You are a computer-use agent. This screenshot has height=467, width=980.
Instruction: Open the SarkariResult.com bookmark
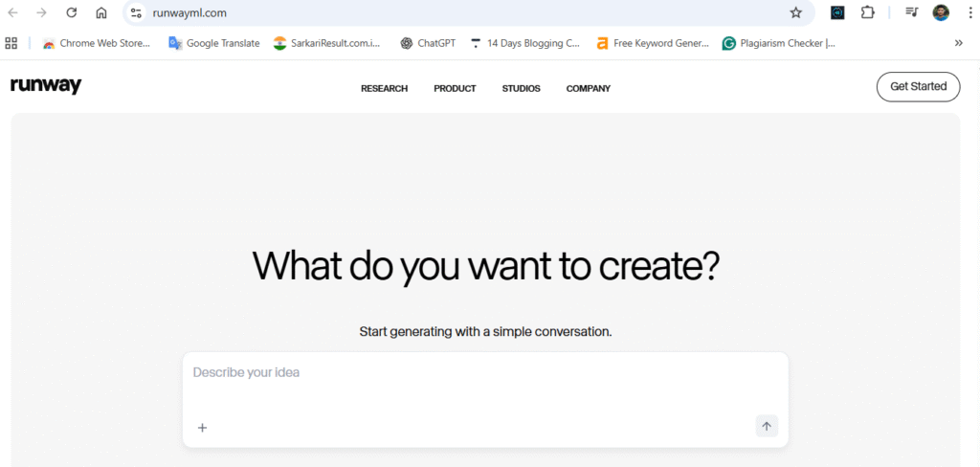(327, 43)
